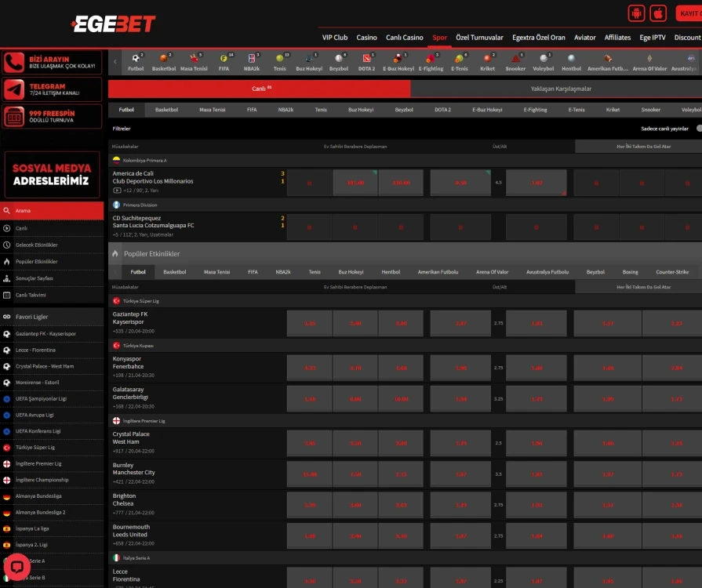Toggle the Sadece canlı yayınlar switch
The image size is (702, 588).
[699, 129]
